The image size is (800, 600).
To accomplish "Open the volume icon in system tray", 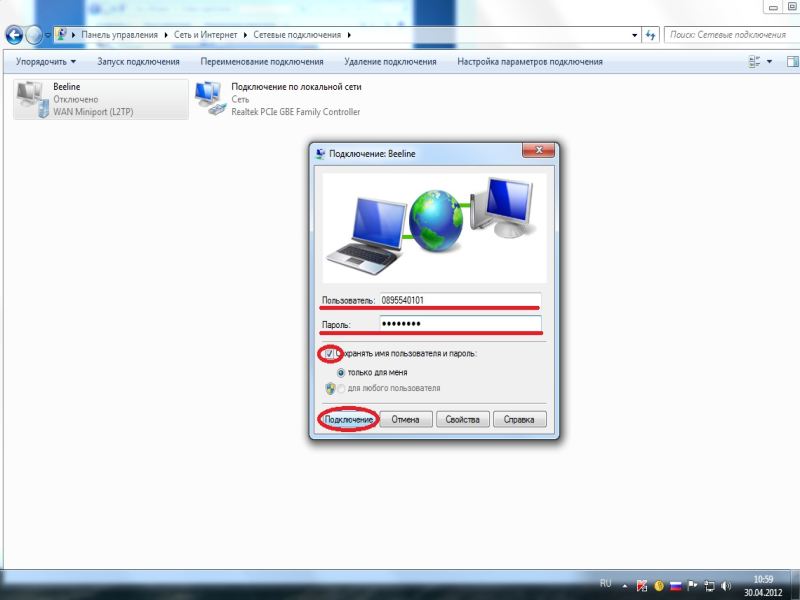I will tap(725, 584).
